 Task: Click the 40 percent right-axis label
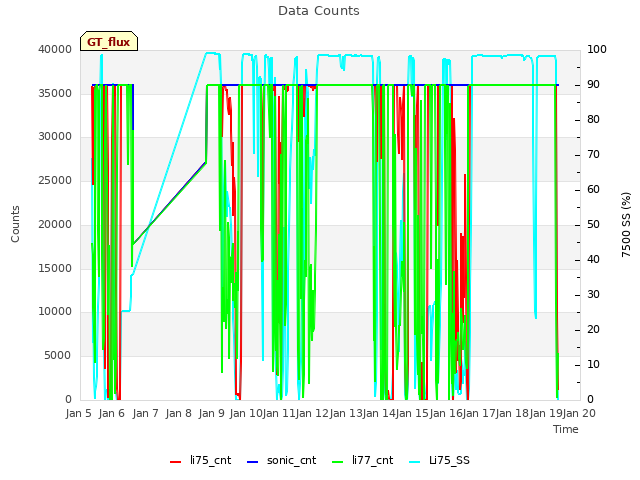tap(593, 260)
